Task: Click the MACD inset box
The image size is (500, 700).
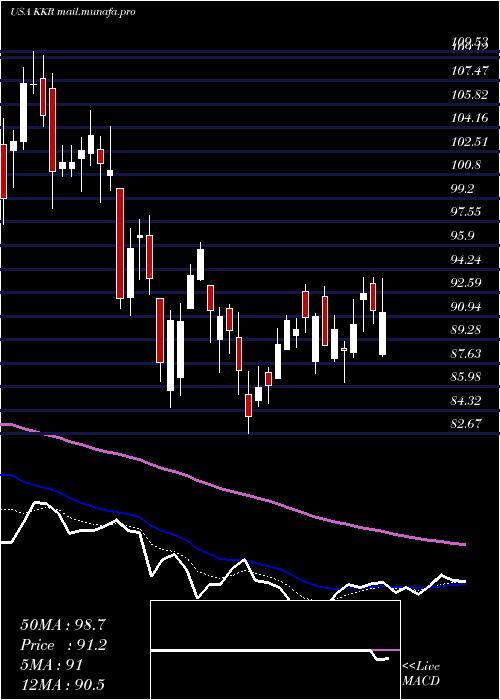Action: 275,650
